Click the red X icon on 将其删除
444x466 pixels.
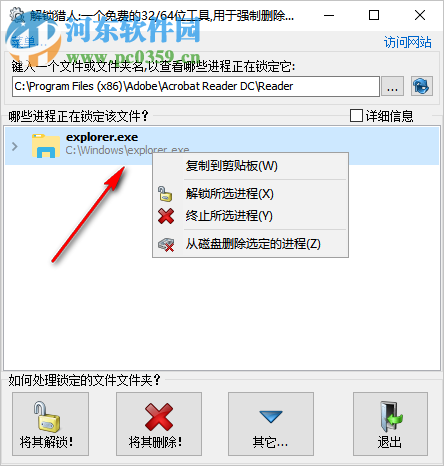point(159,417)
